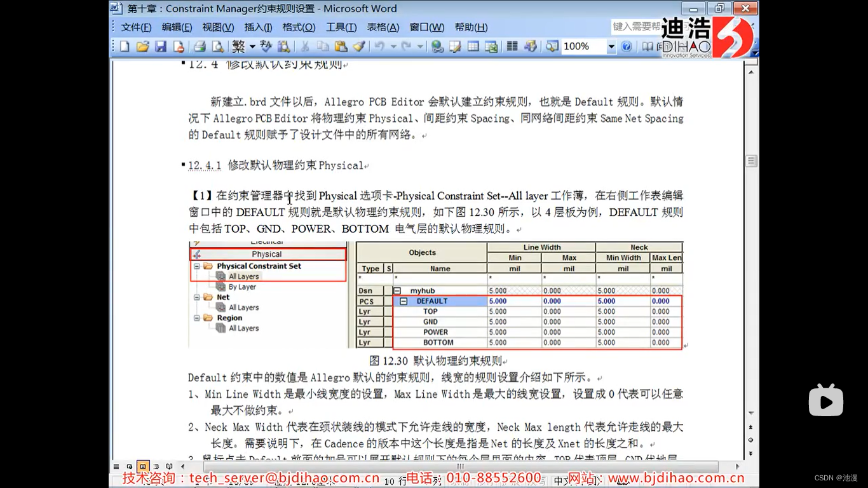
Task: Insert a hyperlink via the globe icon
Action: [437, 46]
